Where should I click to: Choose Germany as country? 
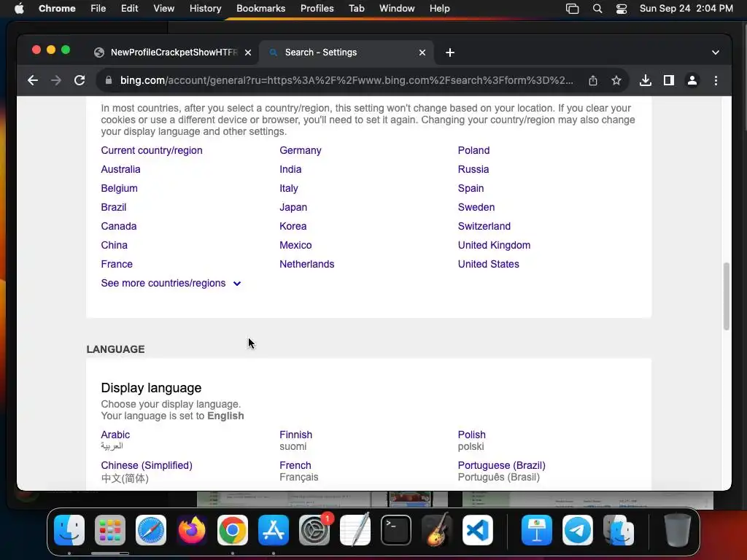pyautogui.click(x=300, y=150)
